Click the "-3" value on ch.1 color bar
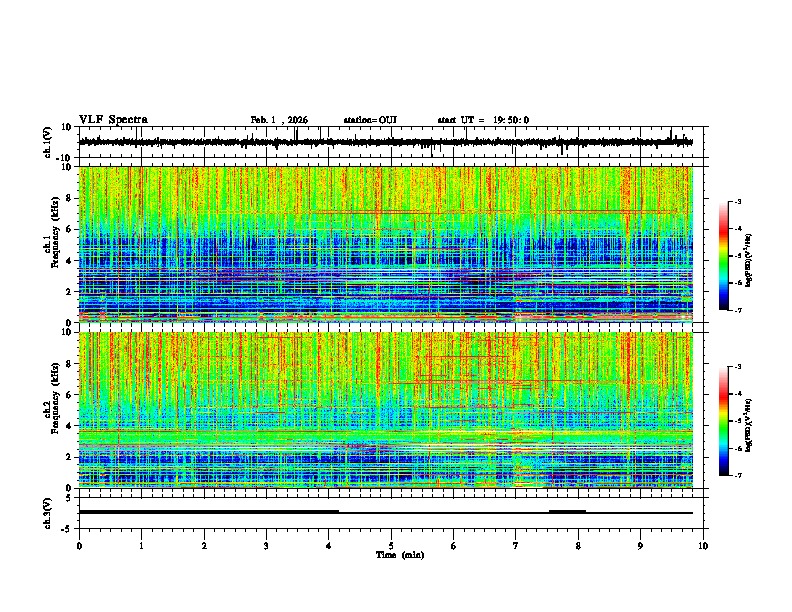 [737, 202]
